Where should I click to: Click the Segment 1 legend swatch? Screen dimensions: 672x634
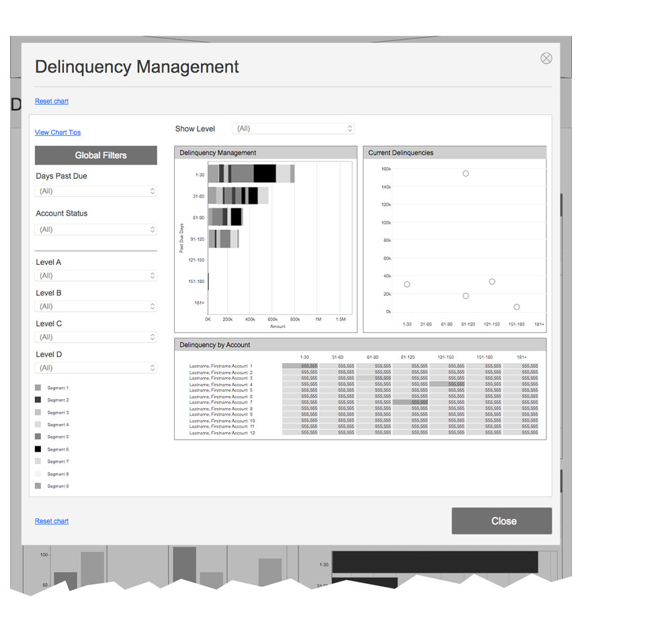[x=38, y=388]
